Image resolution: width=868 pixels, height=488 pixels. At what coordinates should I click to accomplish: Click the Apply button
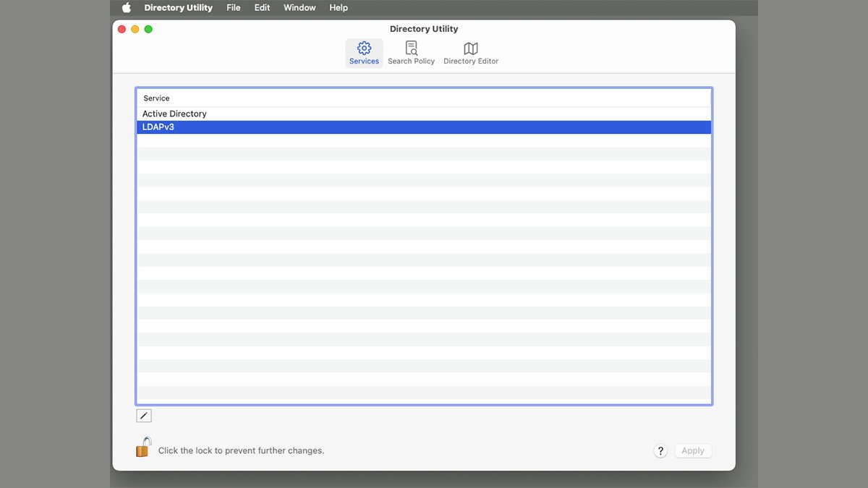[x=693, y=451]
